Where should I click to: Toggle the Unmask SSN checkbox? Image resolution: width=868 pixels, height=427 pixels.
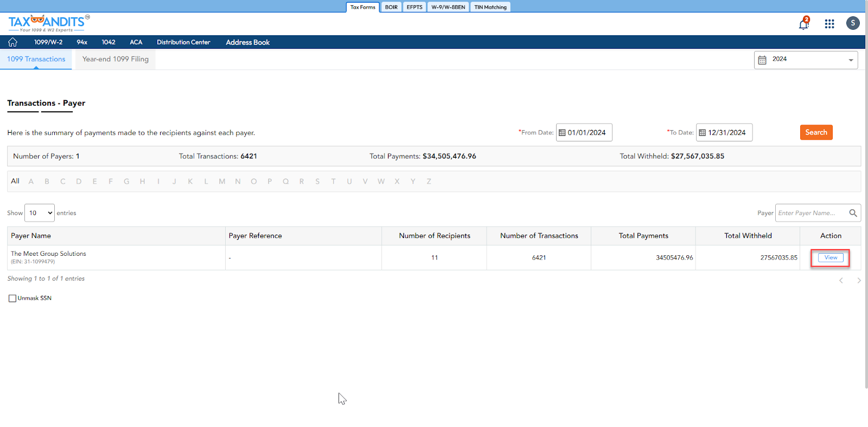12,299
